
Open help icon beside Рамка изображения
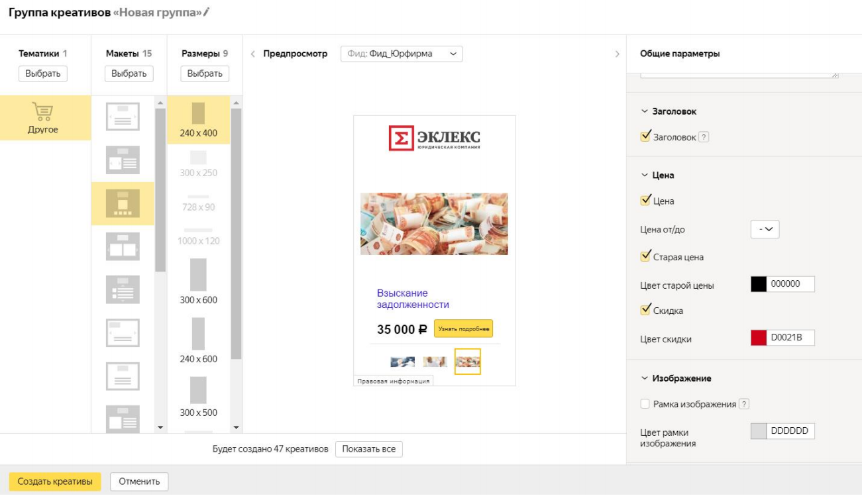point(743,404)
